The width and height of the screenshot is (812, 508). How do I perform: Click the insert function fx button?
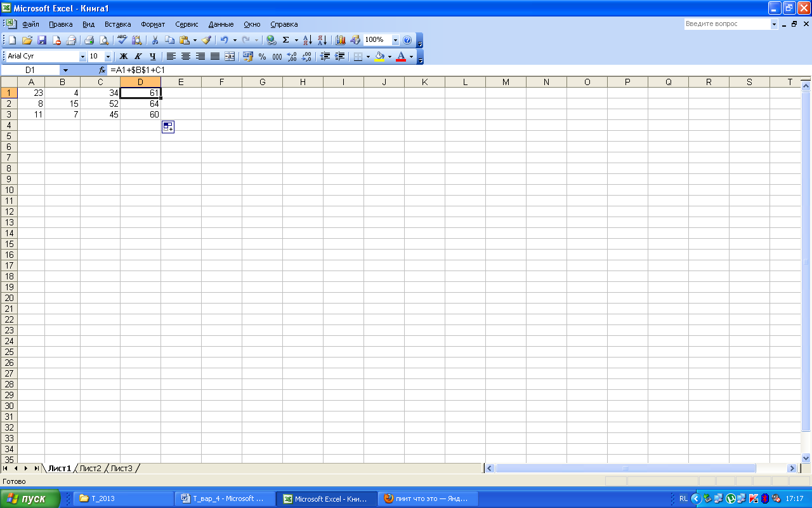click(x=102, y=70)
